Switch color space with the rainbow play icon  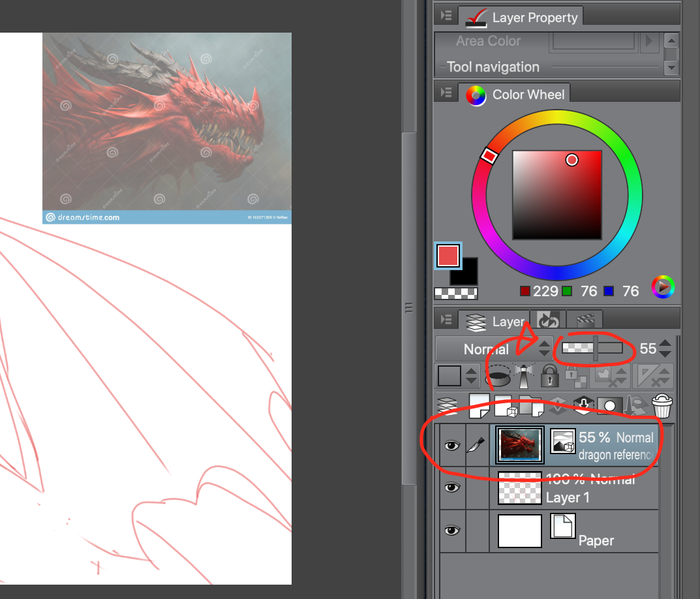663,286
